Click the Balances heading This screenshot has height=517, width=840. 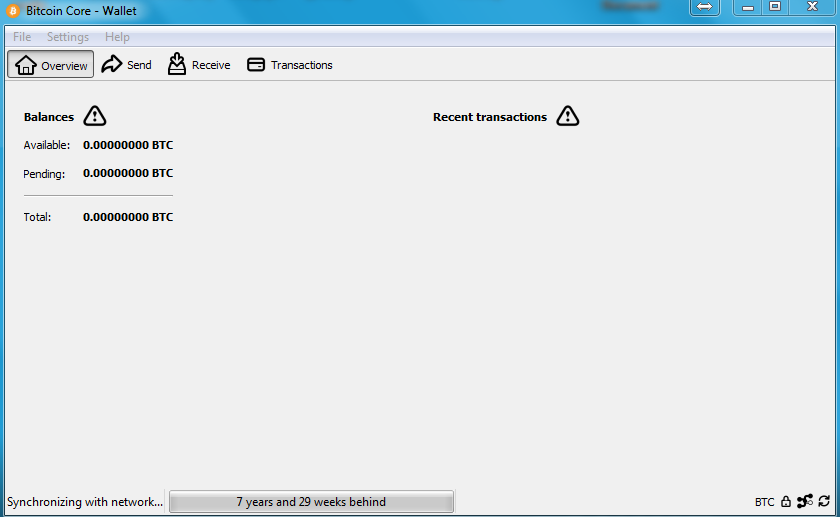[49, 117]
